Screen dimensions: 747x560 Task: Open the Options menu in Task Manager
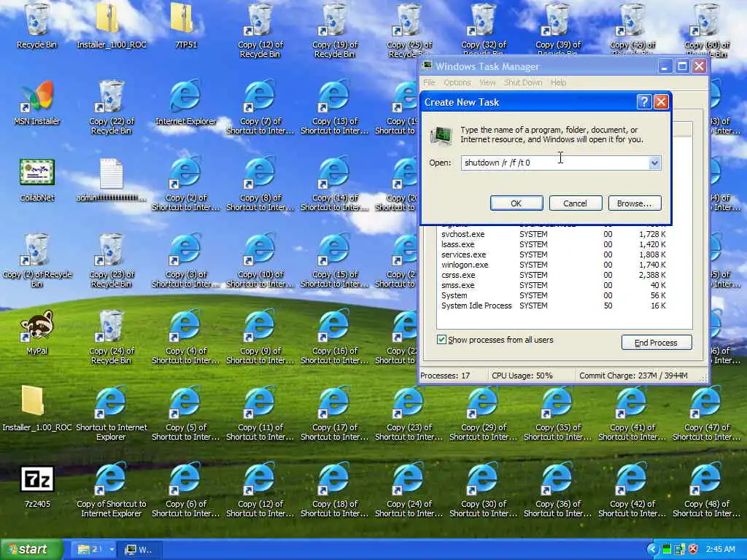coord(457,82)
